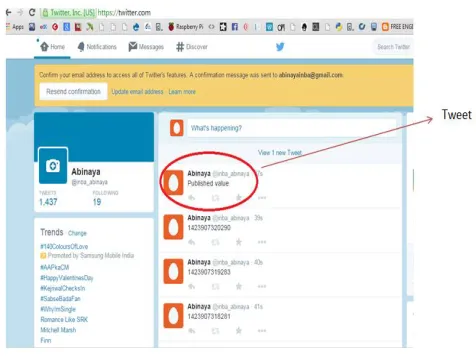Click the What's happening compose box
Image resolution: width=476 pixels, height=364 pixels.
pos(292,128)
